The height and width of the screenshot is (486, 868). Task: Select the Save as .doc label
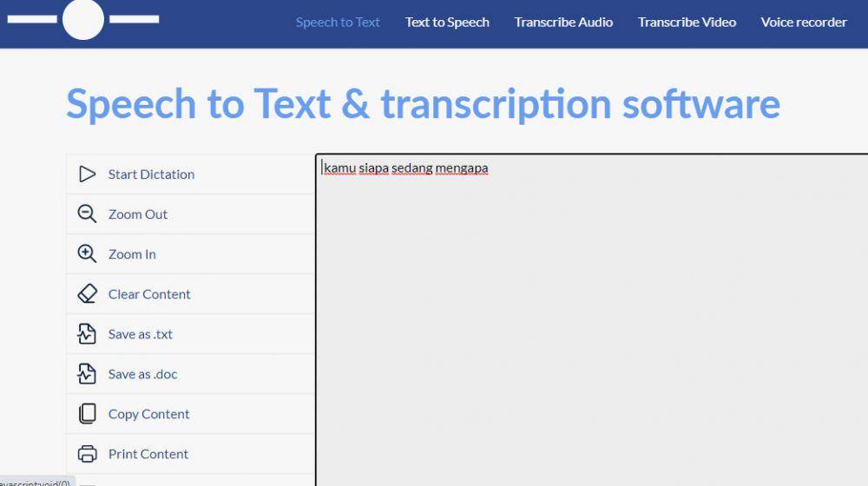143,374
